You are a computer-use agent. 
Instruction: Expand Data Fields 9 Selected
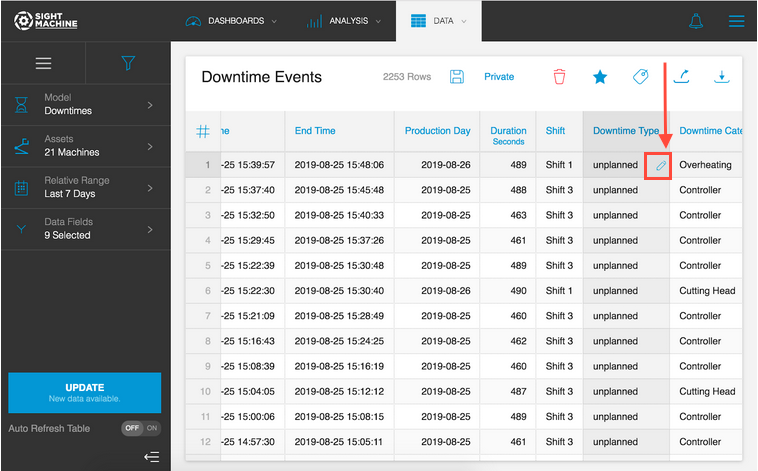pos(86,229)
